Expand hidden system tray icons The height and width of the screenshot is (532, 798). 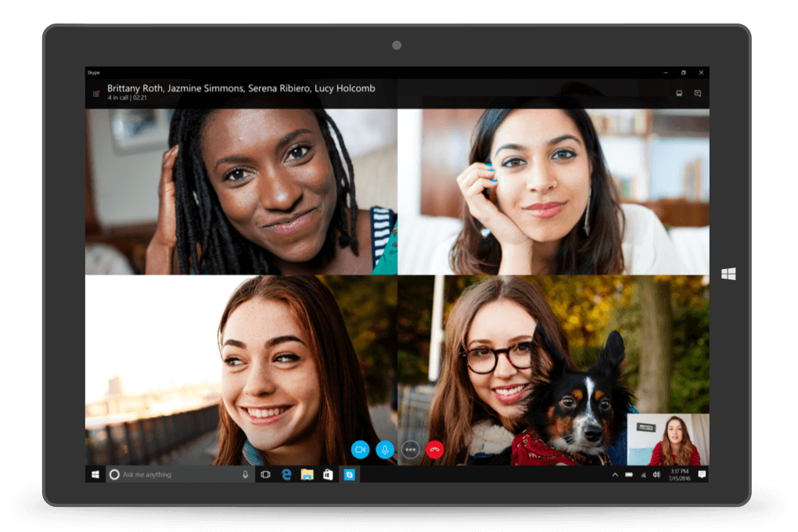pyautogui.click(x=616, y=474)
